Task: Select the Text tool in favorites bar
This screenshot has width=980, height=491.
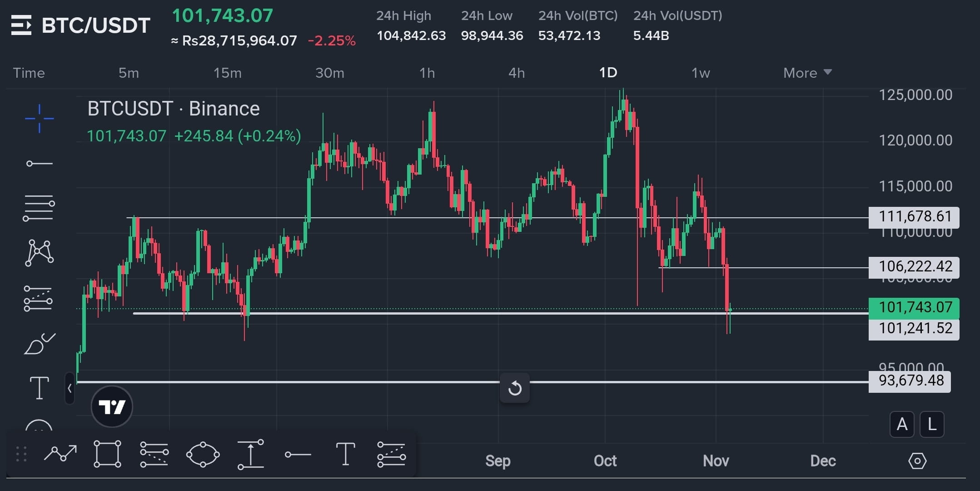Action: 345,454
